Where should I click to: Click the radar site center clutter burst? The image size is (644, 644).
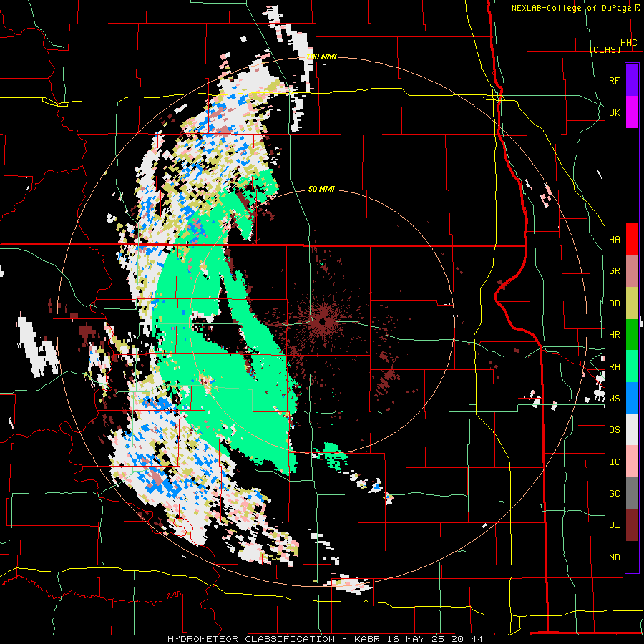[323, 321]
